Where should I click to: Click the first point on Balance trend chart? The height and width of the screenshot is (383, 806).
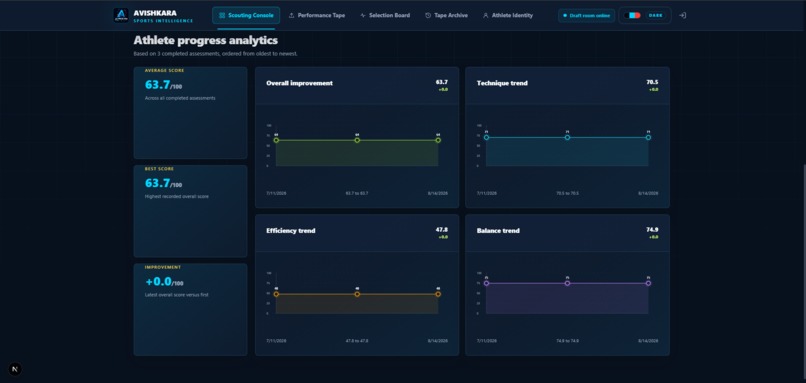pyautogui.click(x=486, y=283)
